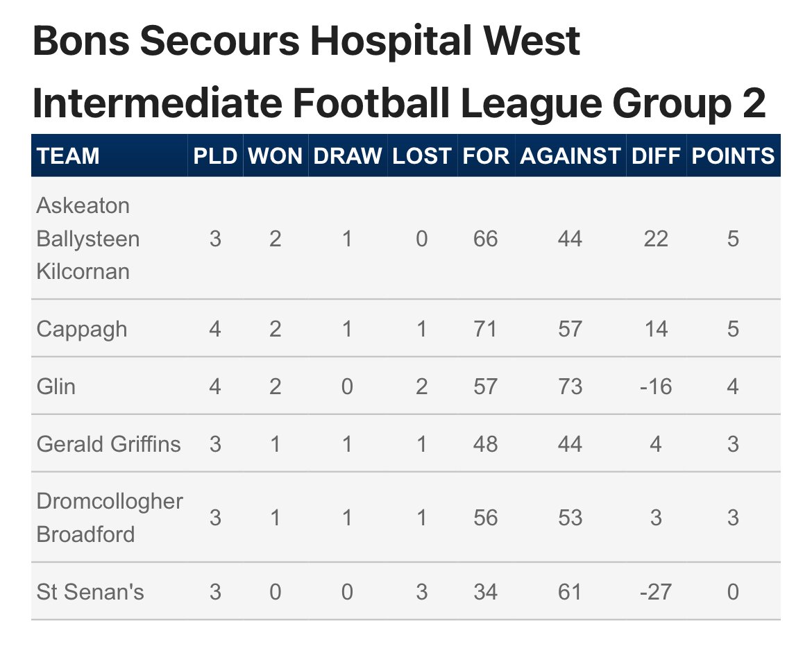Sort by the AGAINST column header
Screen dimensions: 812x653
pos(570,156)
